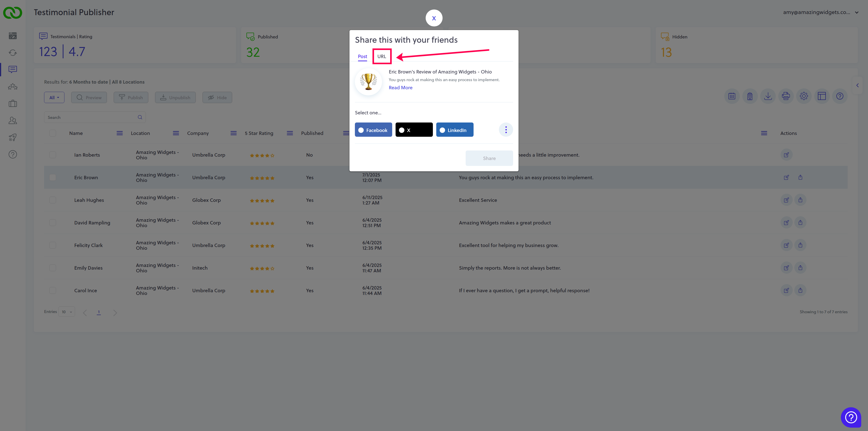Tick the checkbox for David Rampling
868x431 pixels.
(53, 223)
